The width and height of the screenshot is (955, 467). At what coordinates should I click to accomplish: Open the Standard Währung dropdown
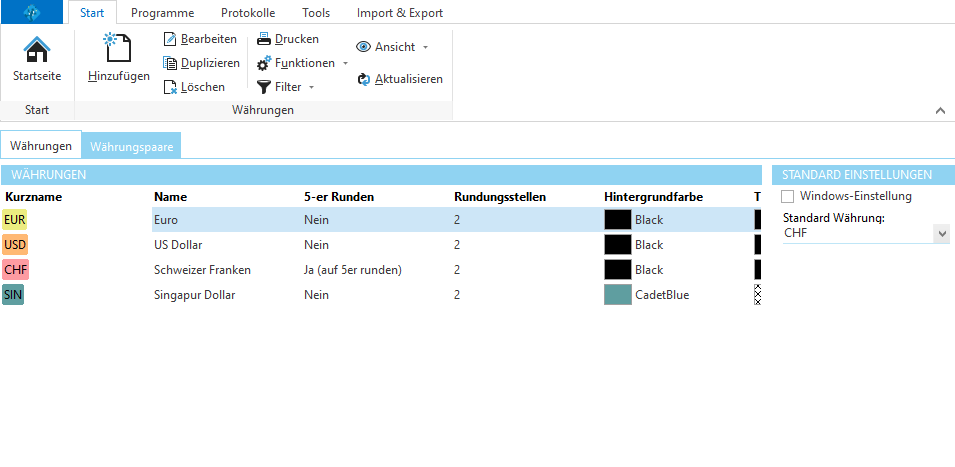(940, 233)
